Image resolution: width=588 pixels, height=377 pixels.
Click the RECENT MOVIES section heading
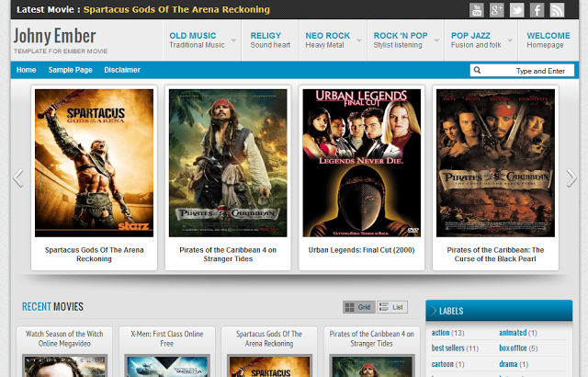52,307
